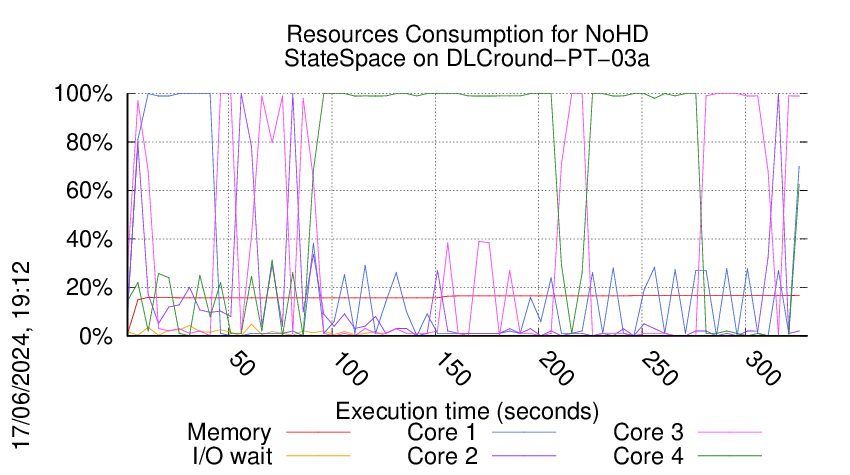Click the 50 x-axis tick label
Viewport: 850px width, 475px height.
coord(241,364)
